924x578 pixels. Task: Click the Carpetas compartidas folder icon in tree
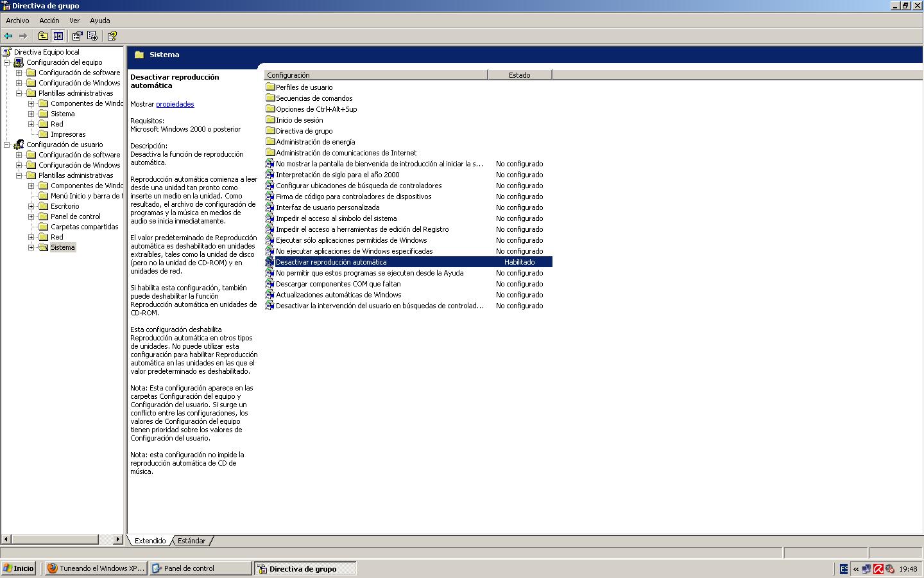click(44, 227)
